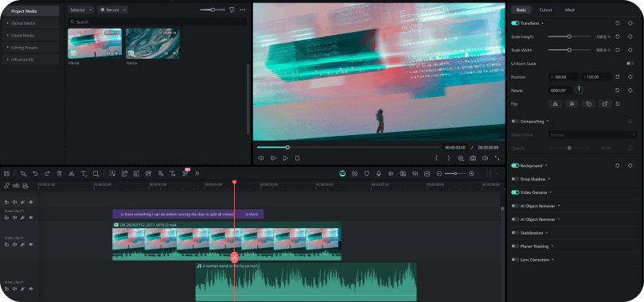Click the split scissors on playhead
644x302 pixels.
(x=235, y=257)
